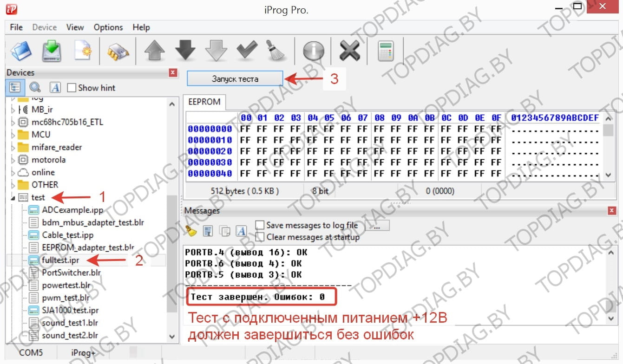Enable Clear messages at startup checkbox
The height and width of the screenshot is (364, 623).
[260, 237]
